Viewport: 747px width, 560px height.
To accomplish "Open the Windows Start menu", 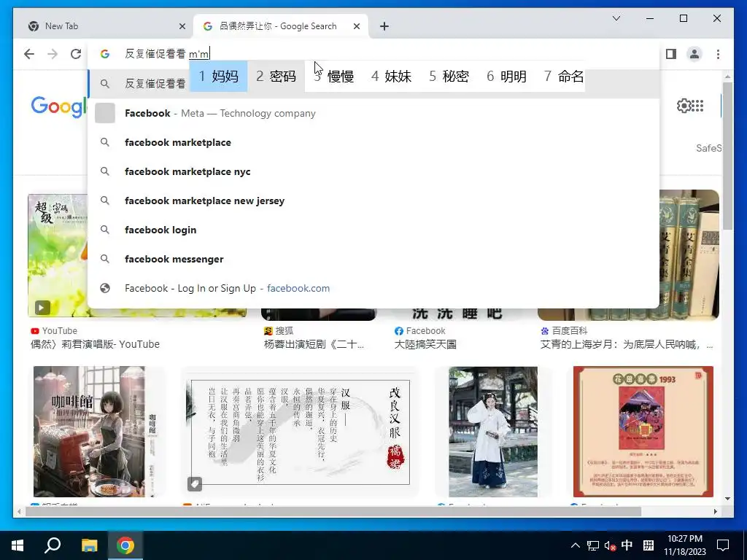I will 18,545.
